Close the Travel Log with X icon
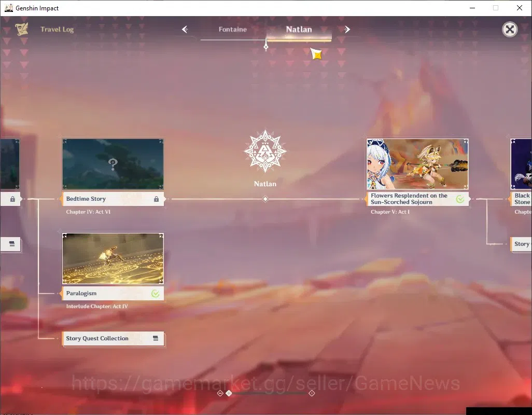Image resolution: width=532 pixels, height=415 pixels. pyautogui.click(x=510, y=30)
